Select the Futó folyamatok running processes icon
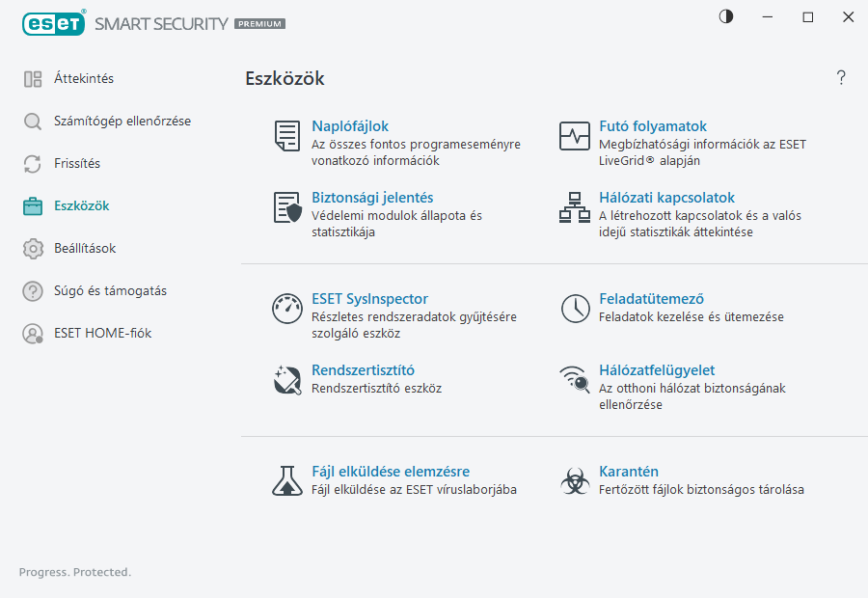This screenshot has width=868, height=598. [x=574, y=136]
